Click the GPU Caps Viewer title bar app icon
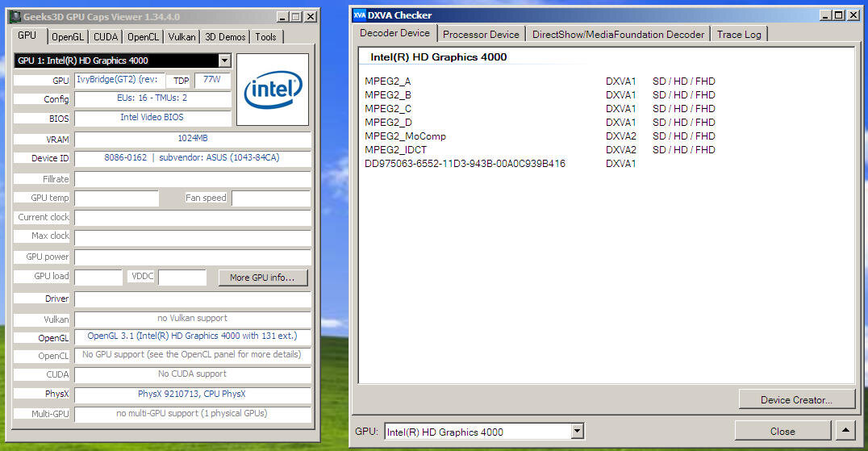The height and width of the screenshot is (451, 868). point(15,17)
